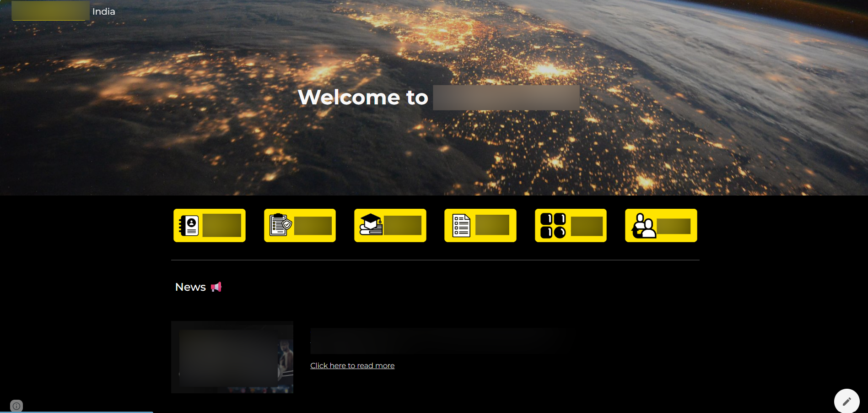Open the four-tile apps grid icon button
The image size is (868, 413).
[553, 225]
